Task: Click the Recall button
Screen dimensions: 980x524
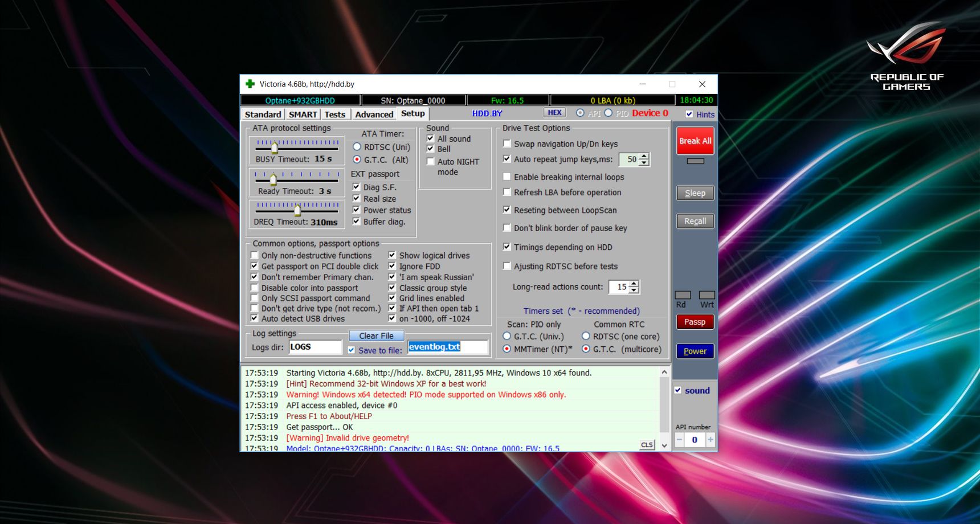Action: tap(695, 221)
